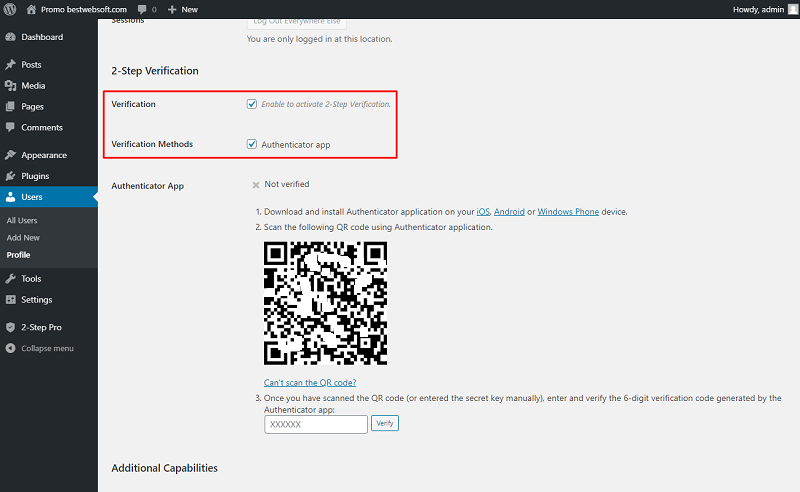Click the Not verified status text
The width and height of the screenshot is (800, 492).
coord(287,184)
